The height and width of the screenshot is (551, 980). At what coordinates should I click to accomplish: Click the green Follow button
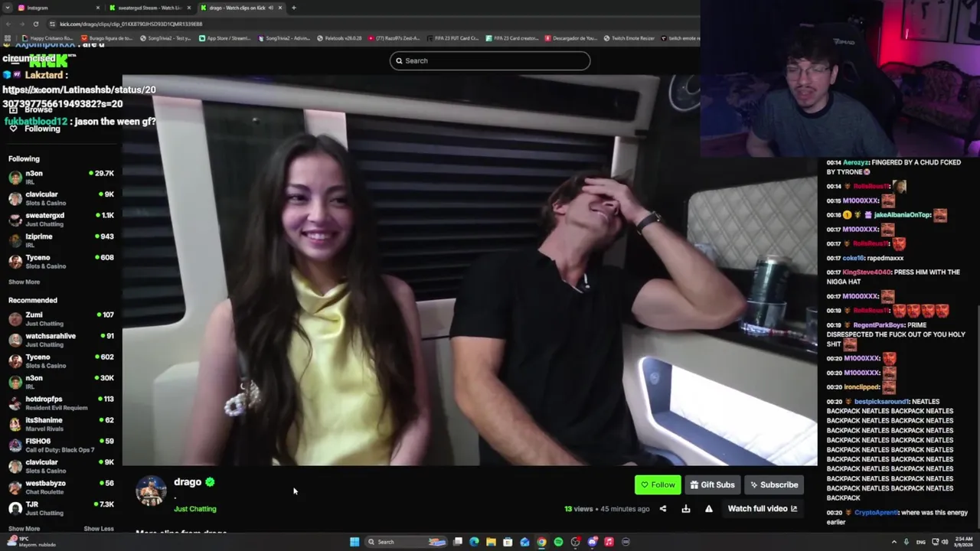click(x=658, y=485)
